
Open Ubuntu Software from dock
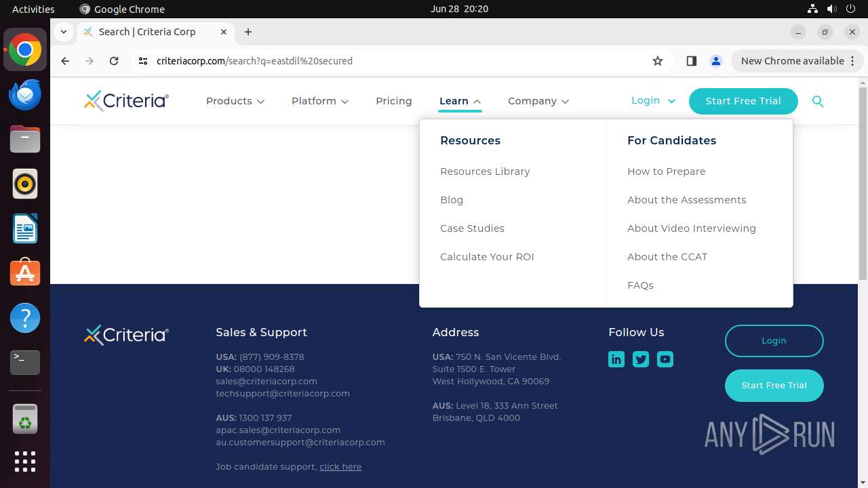25,273
